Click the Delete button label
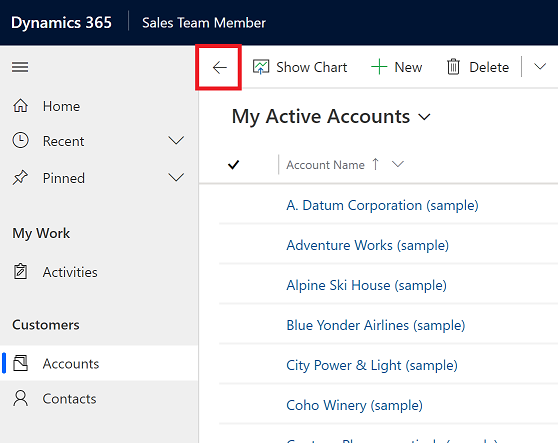The height and width of the screenshot is (443, 558). click(x=489, y=67)
